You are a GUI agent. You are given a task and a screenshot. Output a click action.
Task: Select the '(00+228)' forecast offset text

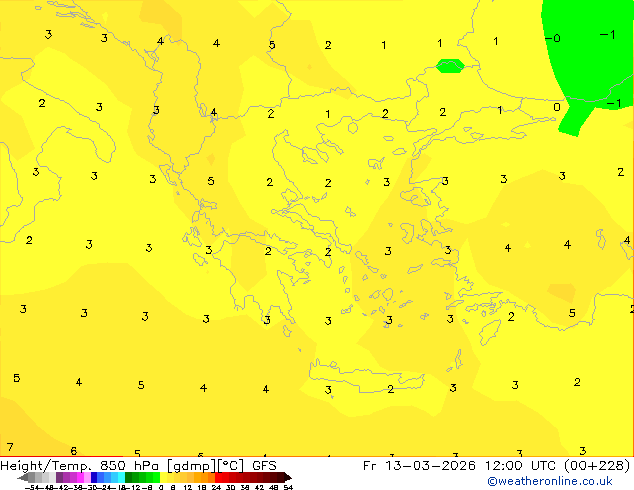(597, 466)
